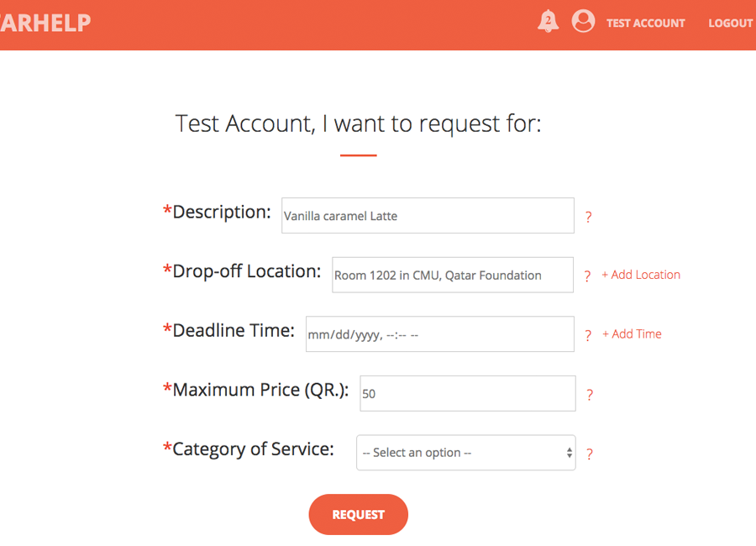Viewport: 756px width, 546px height.
Task: Expand the Category of Service dropdown
Action: pyautogui.click(x=466, y=453)
